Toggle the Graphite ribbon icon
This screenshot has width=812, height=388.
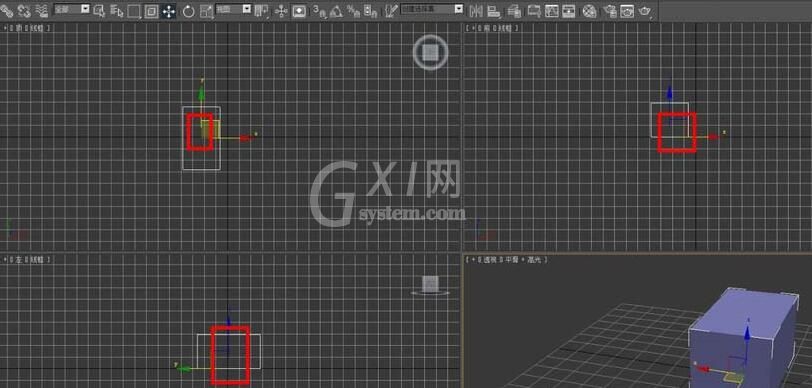click(x=534, y=11)
